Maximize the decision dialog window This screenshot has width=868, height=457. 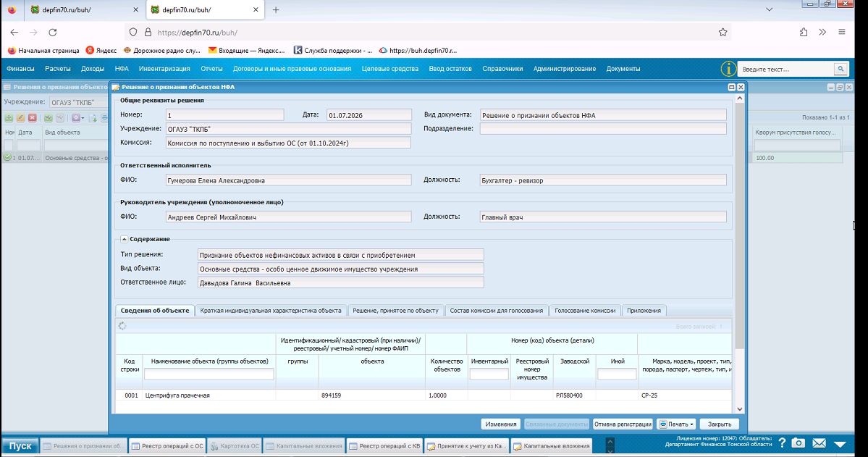tap(731, 87)
